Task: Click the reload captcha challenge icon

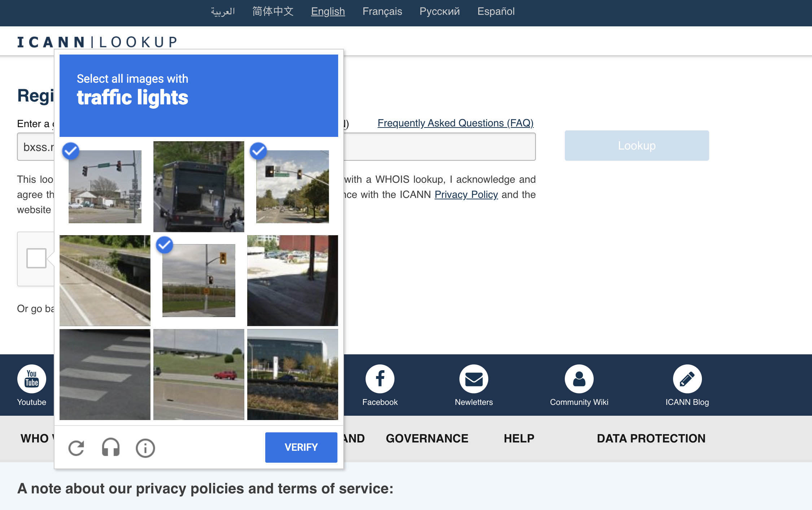Action: click(76, 448)
